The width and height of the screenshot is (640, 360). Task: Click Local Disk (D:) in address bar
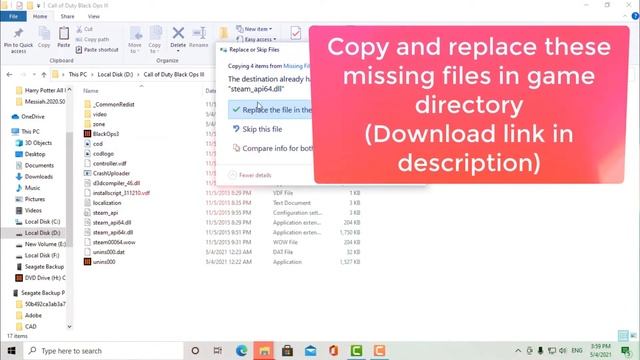pyautogui.click(x=115, y=75)
